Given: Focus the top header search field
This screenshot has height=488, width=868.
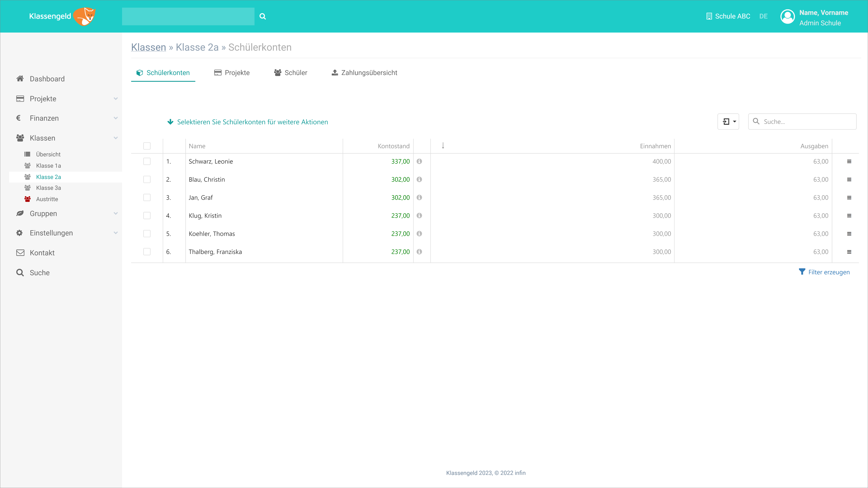Looking at the screenshot, I should [188, 16].
